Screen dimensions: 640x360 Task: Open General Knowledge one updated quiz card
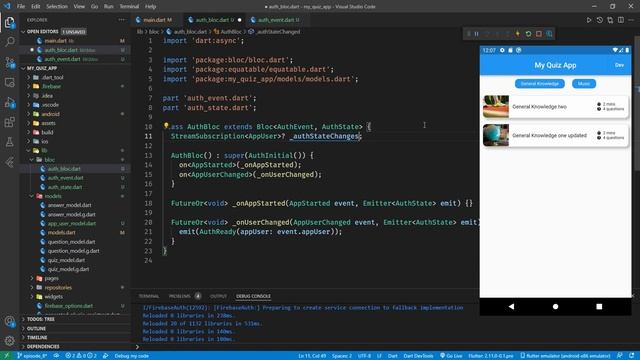pos(555,135)
